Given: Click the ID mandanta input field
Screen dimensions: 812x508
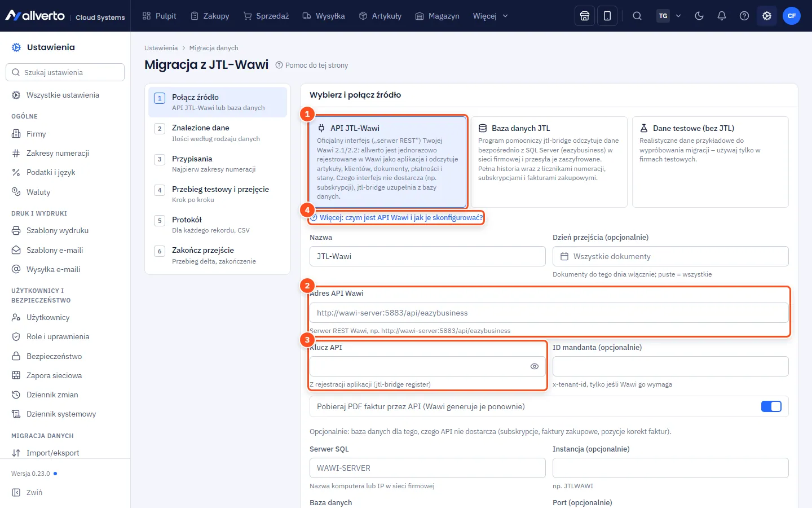Looking at the screenshot, I should (x=670, y=366).
